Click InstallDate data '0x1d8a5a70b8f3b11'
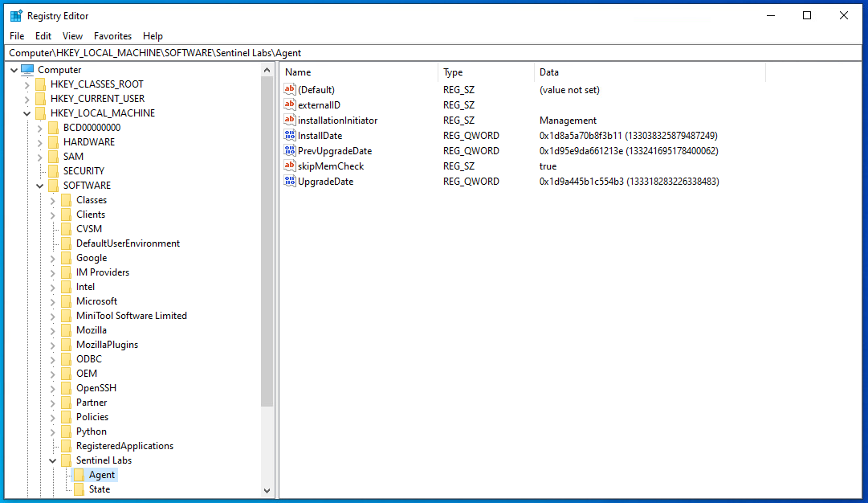 pyautogui.click(x=581, y=136)
